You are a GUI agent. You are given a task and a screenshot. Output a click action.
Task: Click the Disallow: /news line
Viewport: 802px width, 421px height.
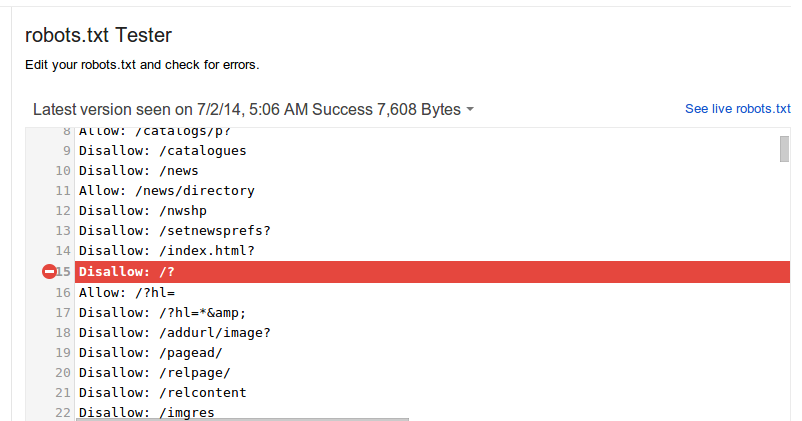coord(138,170)
